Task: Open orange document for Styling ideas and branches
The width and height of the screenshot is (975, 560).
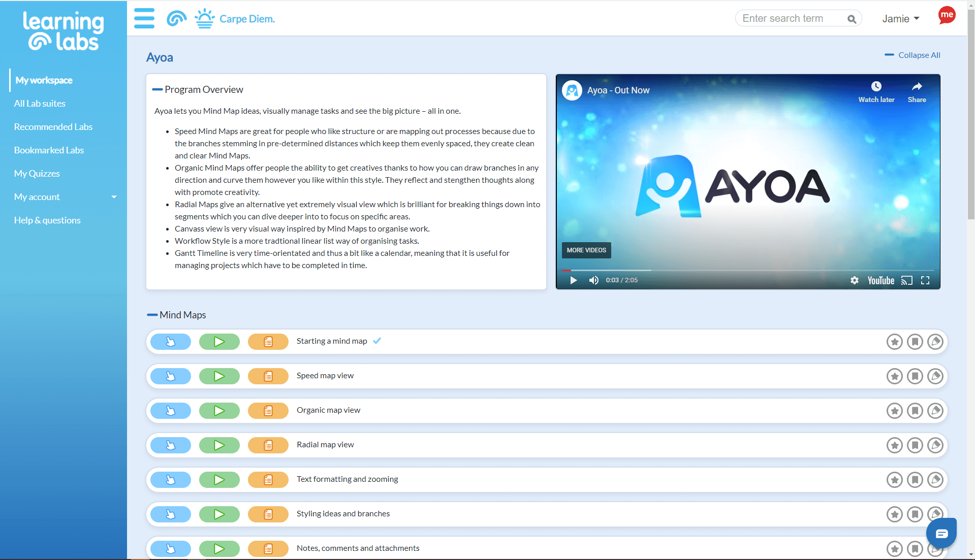Action: [268, 514]
